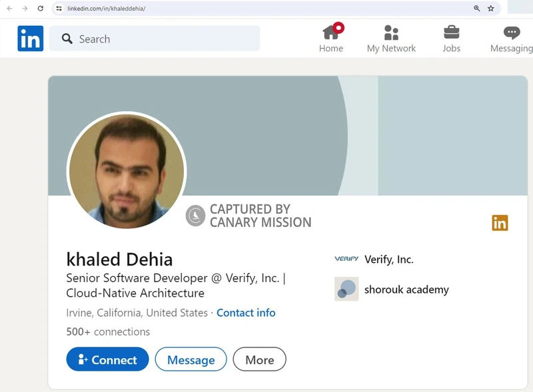Open the site info icon in address bar

click(58, 9)
